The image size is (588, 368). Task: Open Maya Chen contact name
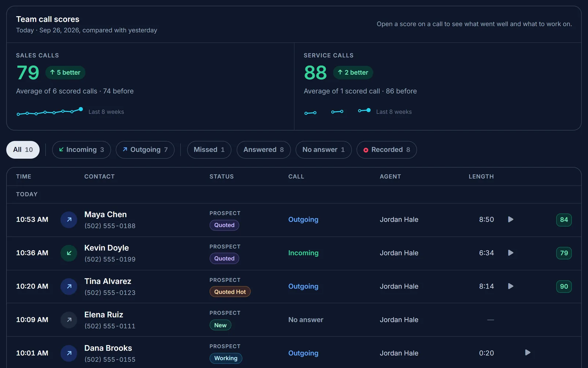click(105, 215)
